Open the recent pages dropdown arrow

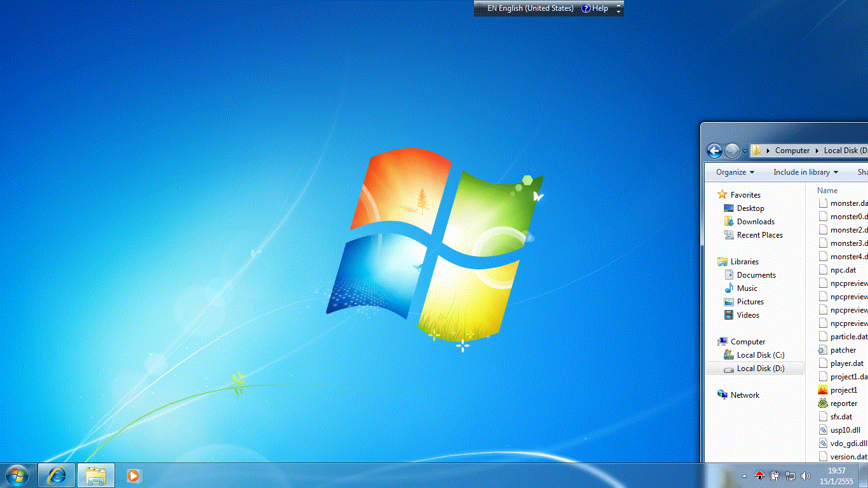click(x=745, y=151)
